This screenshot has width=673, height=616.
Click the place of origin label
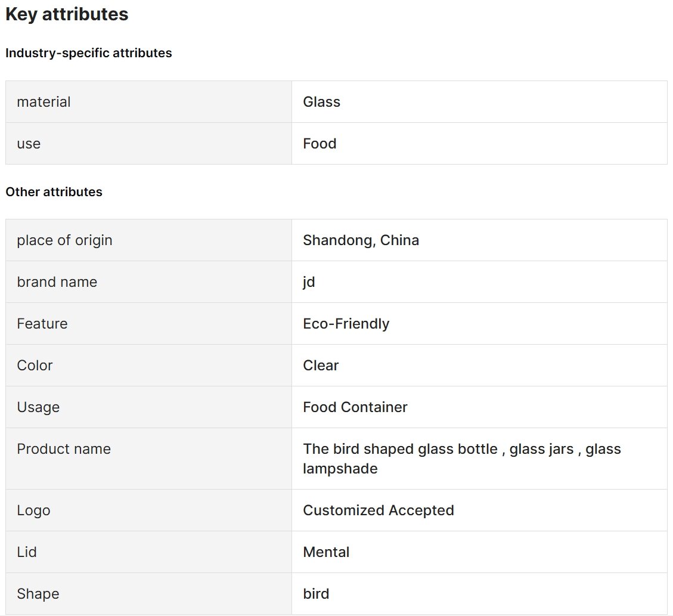[64, 240]
